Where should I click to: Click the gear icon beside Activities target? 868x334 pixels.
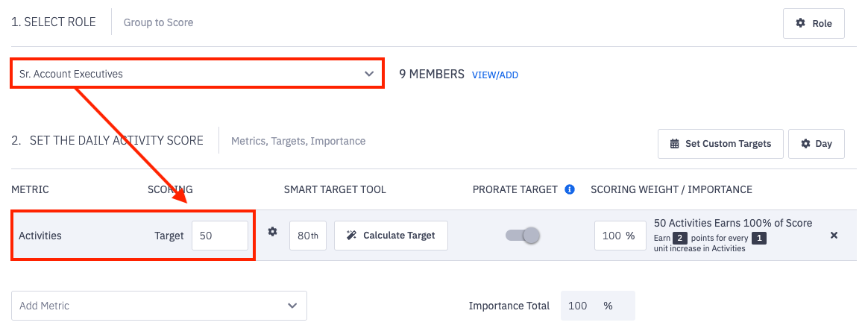coord(273,232)
